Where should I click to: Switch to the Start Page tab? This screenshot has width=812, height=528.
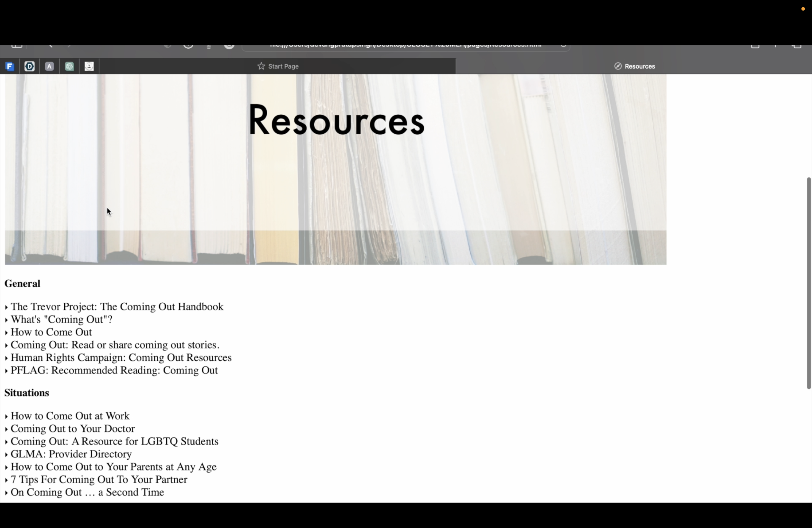[x=283, y=66]
